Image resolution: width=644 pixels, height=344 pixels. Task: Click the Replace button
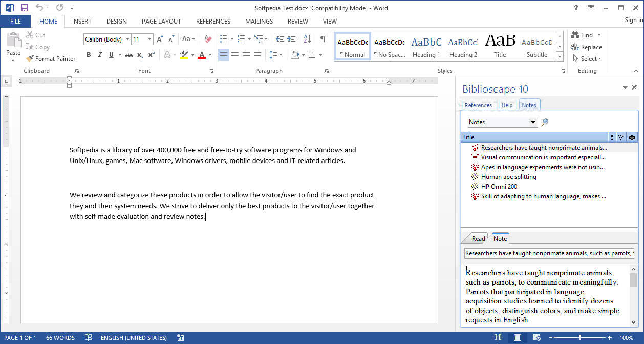[x=587, y=47]
